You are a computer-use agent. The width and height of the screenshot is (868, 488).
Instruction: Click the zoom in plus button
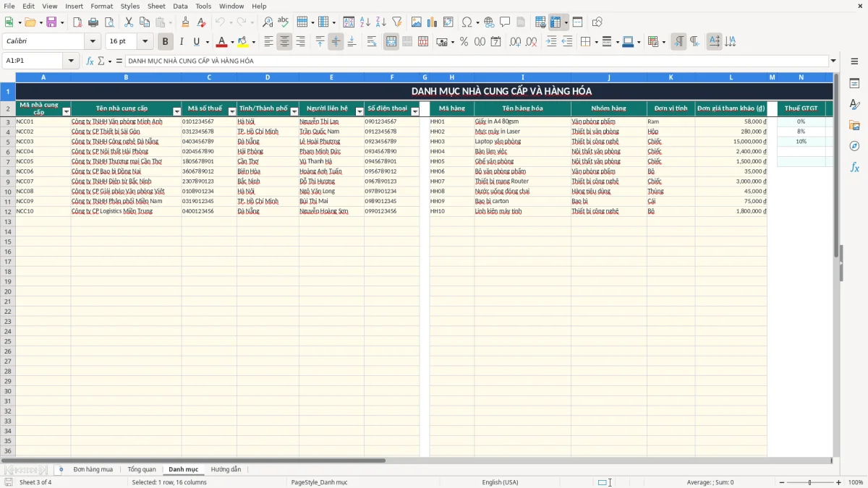click(x=839, y=482)
